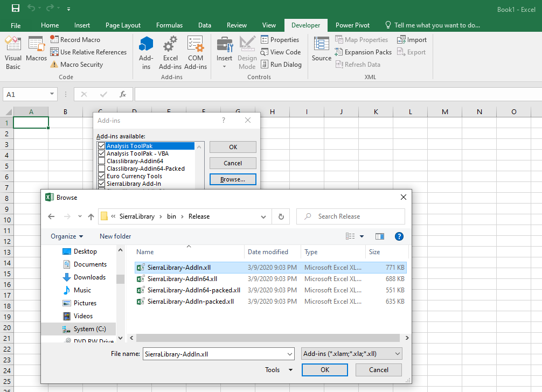Open Organize menu in Browse dialog

(67, 236)
